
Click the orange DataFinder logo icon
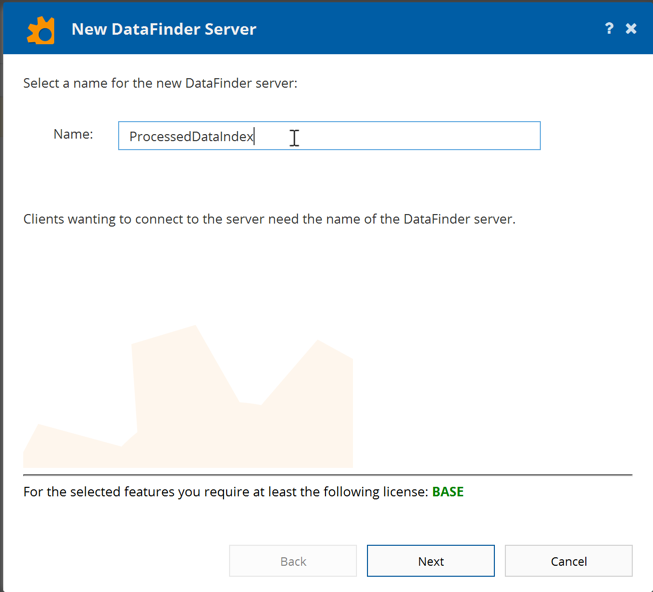click(x=41, y=30)
